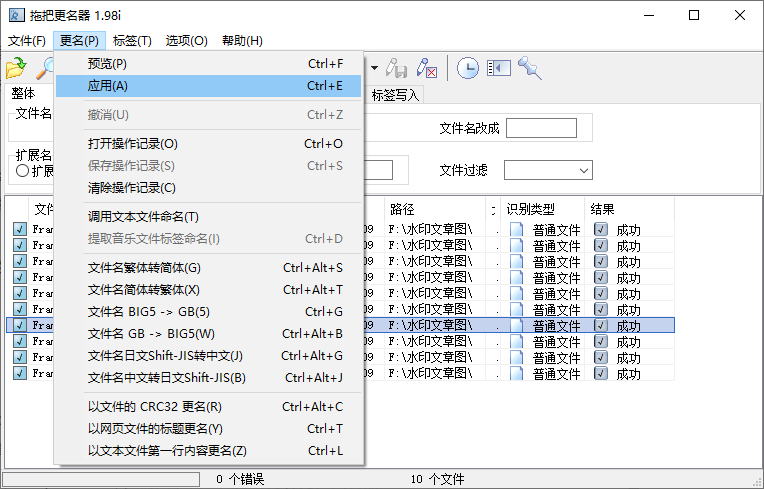
Task: Click the 文件名改成 input field
Action: pos(541,128)
